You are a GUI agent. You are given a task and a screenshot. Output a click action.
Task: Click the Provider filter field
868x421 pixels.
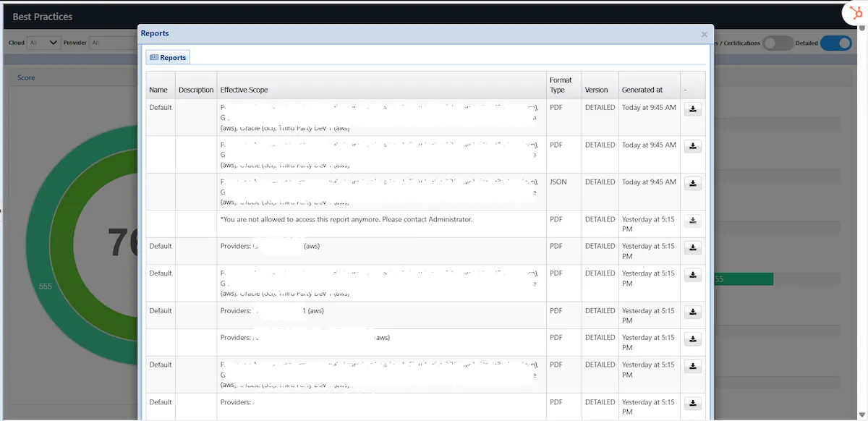click(x=113, y=43)
